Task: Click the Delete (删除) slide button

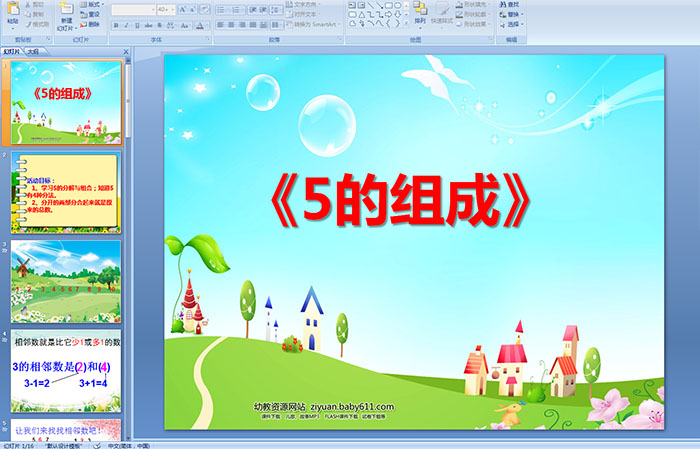Action: (x=90, y=24)
